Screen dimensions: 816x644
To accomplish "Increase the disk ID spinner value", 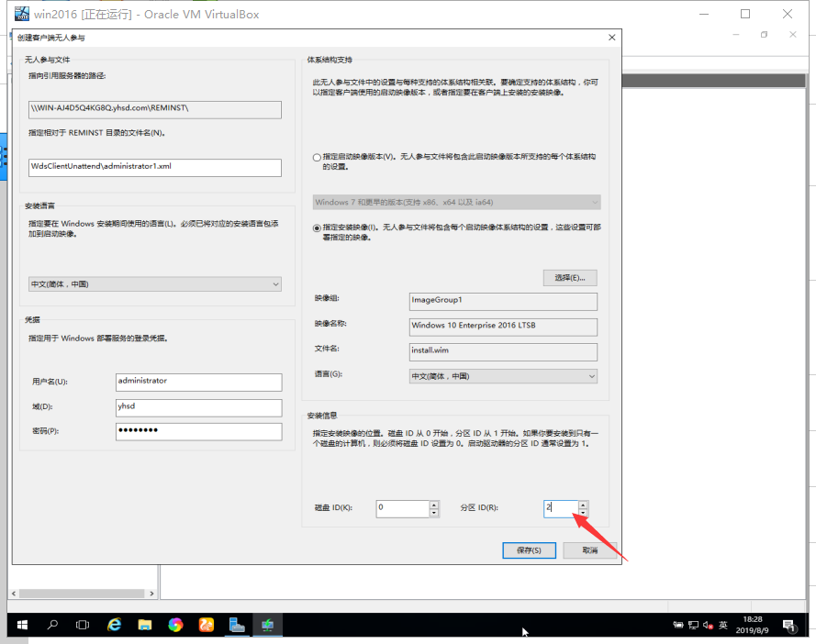I will (434, 505).
